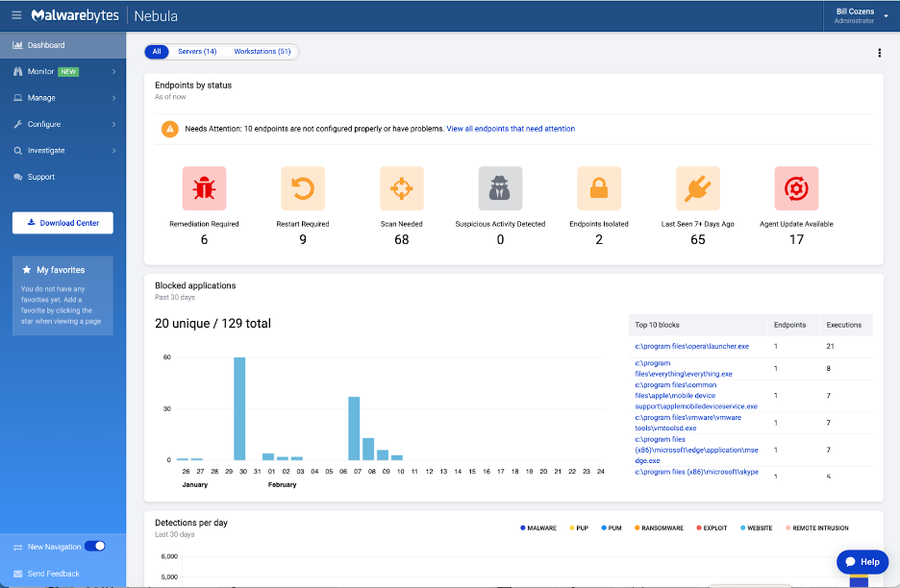Select the Workstations (51) filter tab
This screenshot has width=900, height=588.
point(262,52)
